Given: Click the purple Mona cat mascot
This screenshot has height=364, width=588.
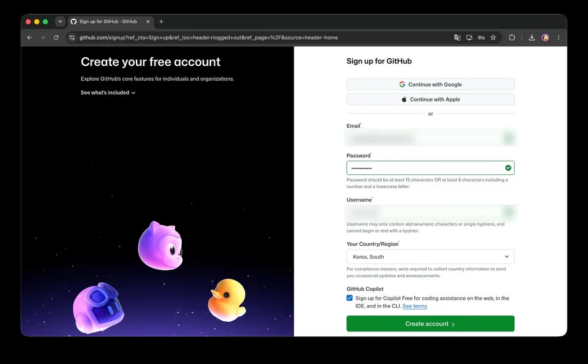Looking at the screenshot, I should pyautogui.click(x=160, y=246).
